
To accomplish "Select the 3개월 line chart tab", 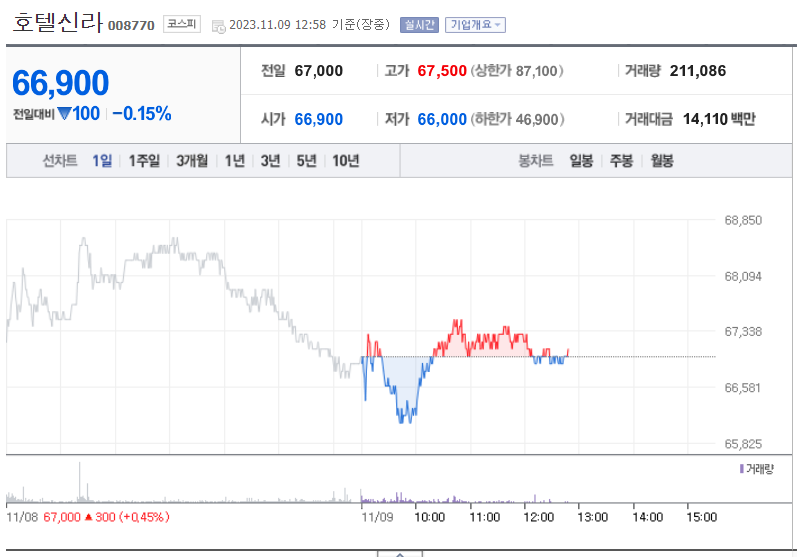I will 192,161.
